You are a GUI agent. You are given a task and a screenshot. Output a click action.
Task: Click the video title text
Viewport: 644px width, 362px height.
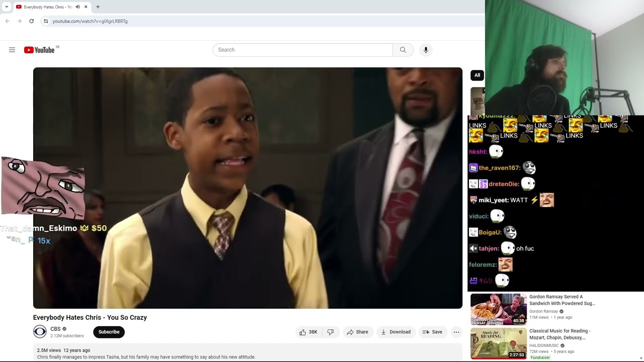click(x=90, y=317)
